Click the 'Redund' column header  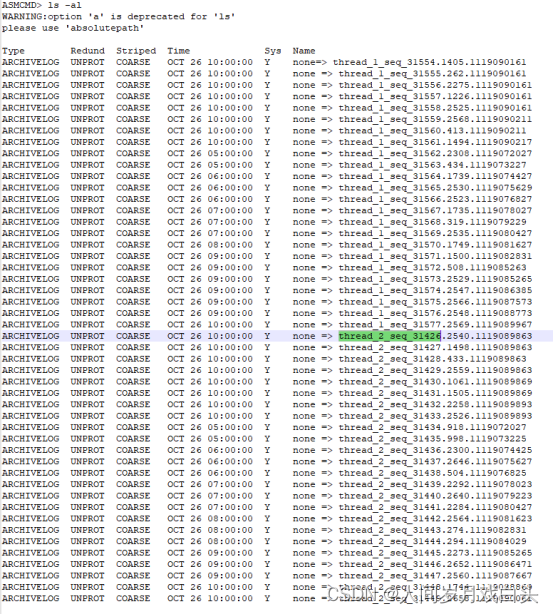[x=88, y=51]
